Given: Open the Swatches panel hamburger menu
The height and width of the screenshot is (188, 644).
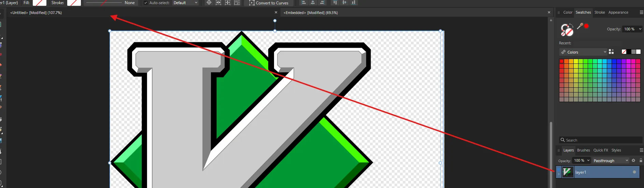Looking at the screenshot, I should pos(641,12).
